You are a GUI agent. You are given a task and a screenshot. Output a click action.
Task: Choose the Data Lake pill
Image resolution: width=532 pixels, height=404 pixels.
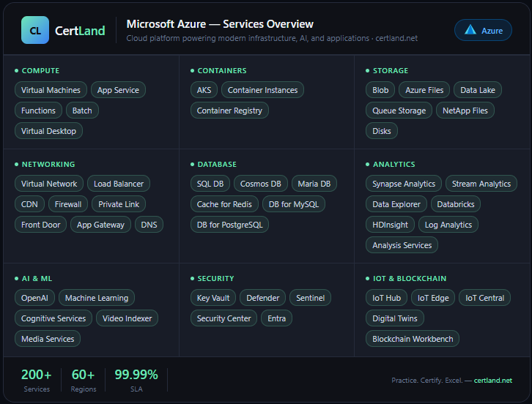(478, 90)
